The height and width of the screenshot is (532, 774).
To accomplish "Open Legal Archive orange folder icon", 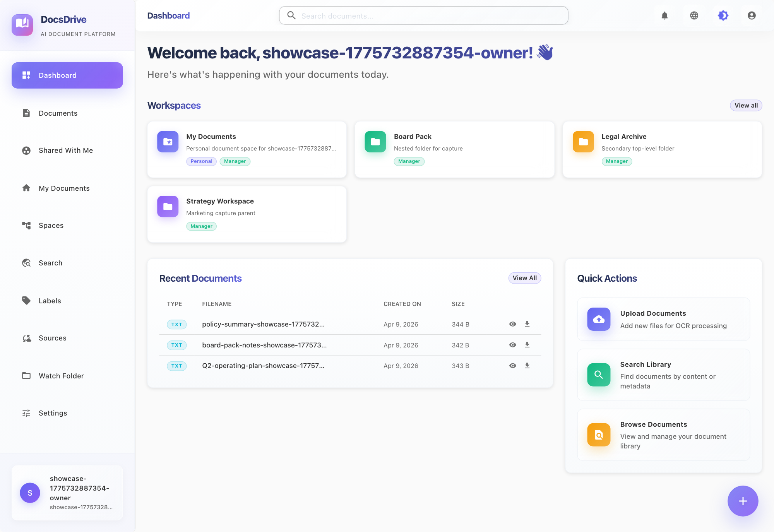I will point(583,142).
